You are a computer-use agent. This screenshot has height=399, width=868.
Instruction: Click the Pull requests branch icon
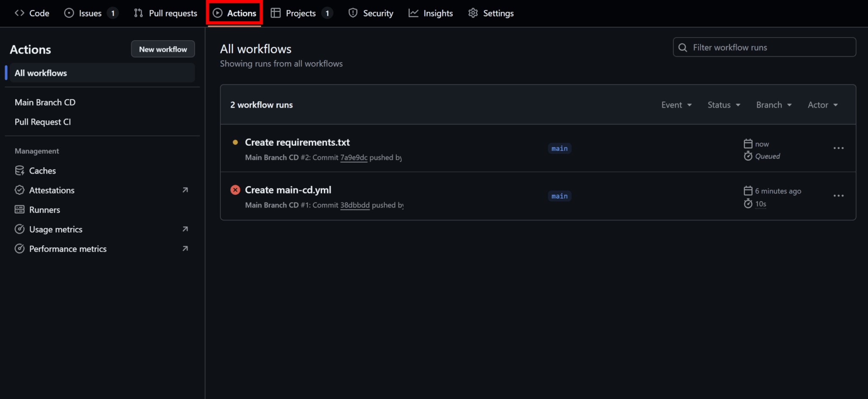138,13
